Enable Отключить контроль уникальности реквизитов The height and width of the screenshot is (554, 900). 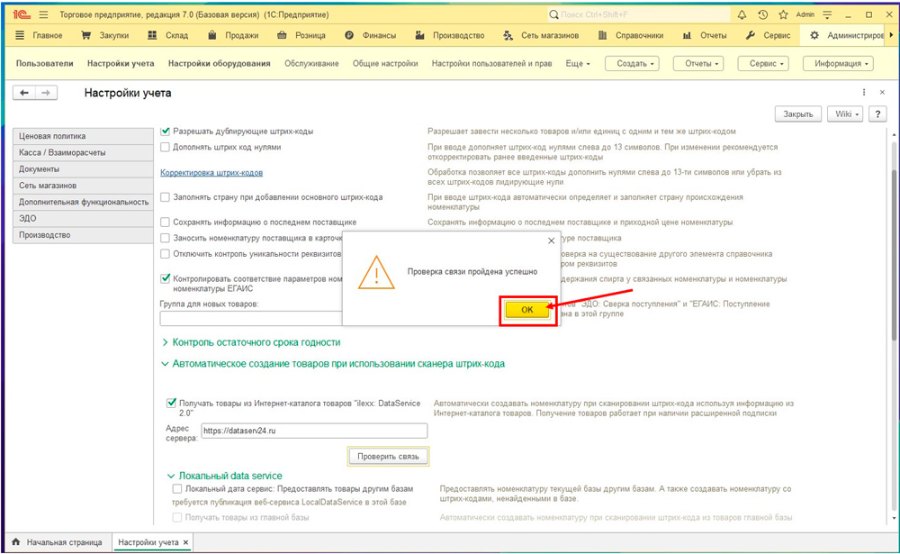tap(165, 253)
